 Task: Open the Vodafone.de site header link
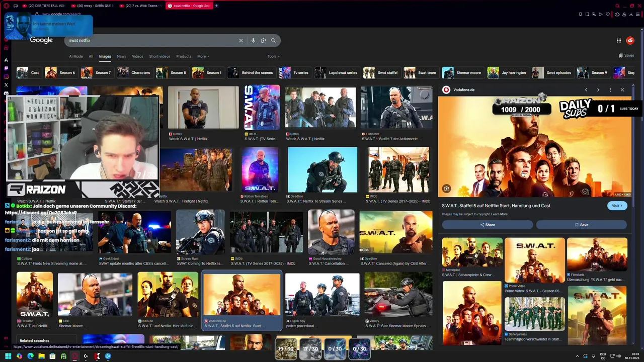click(458, 90)
